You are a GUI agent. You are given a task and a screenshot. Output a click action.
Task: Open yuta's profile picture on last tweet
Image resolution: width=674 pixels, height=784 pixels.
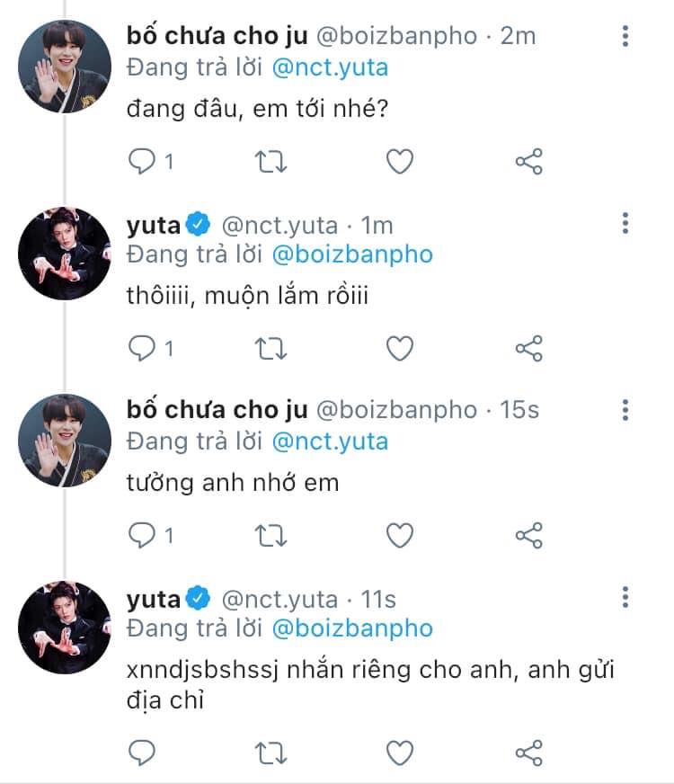[65, 627]
